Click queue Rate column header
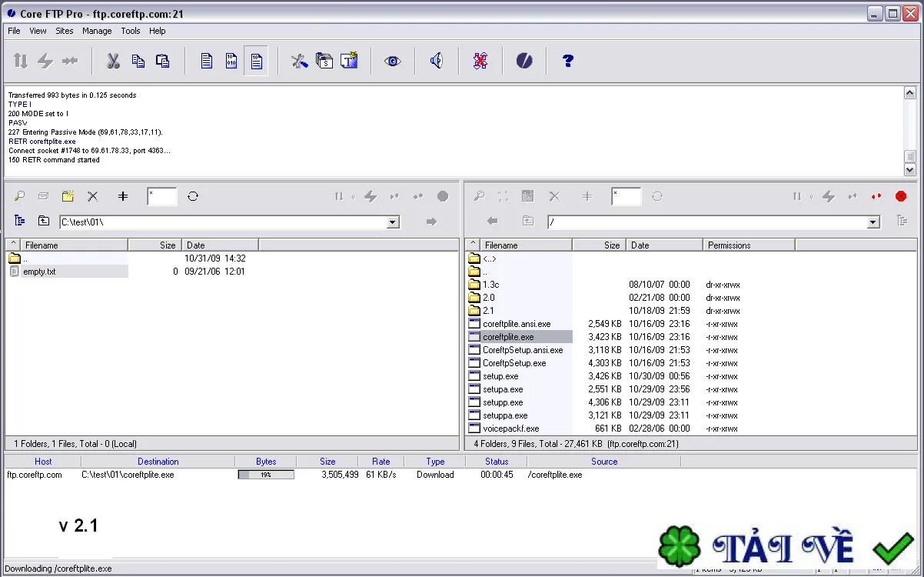 (x=381, y=462)
